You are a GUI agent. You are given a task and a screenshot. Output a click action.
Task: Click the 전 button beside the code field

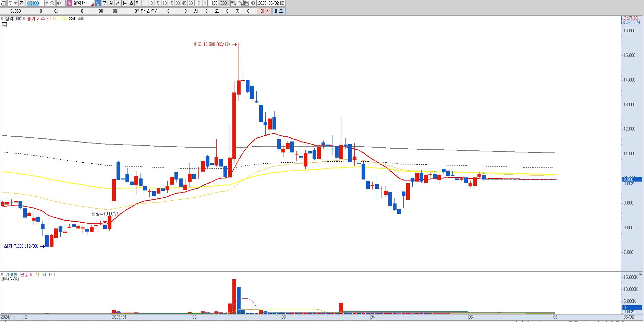pos(22,3)
